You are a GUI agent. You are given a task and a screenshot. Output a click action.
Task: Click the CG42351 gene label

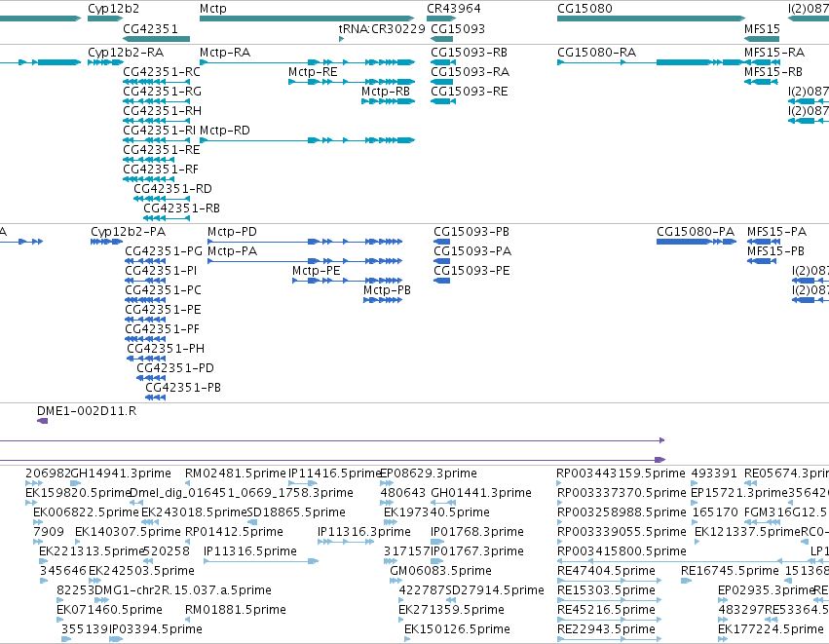(x=150, y=28)
